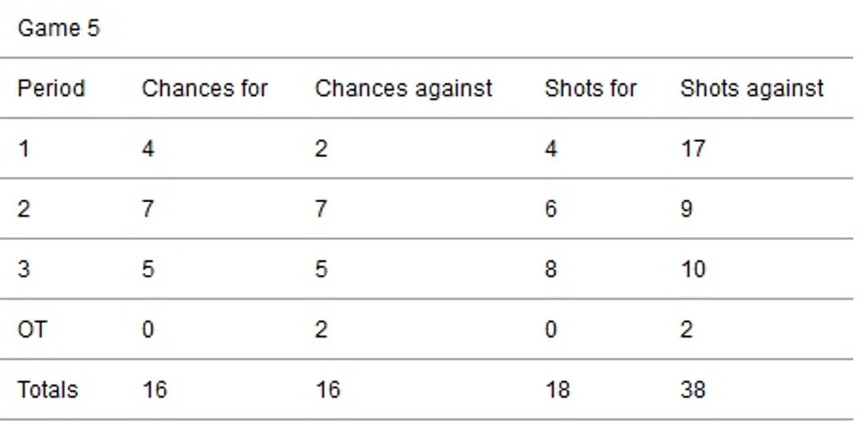868x433 pixels.
Task: Click the Game 5 table title
Action: [x=58, y=28]
